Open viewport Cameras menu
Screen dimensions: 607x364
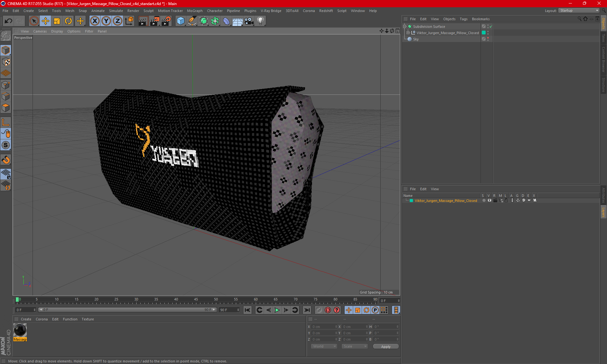coord(40,31)
